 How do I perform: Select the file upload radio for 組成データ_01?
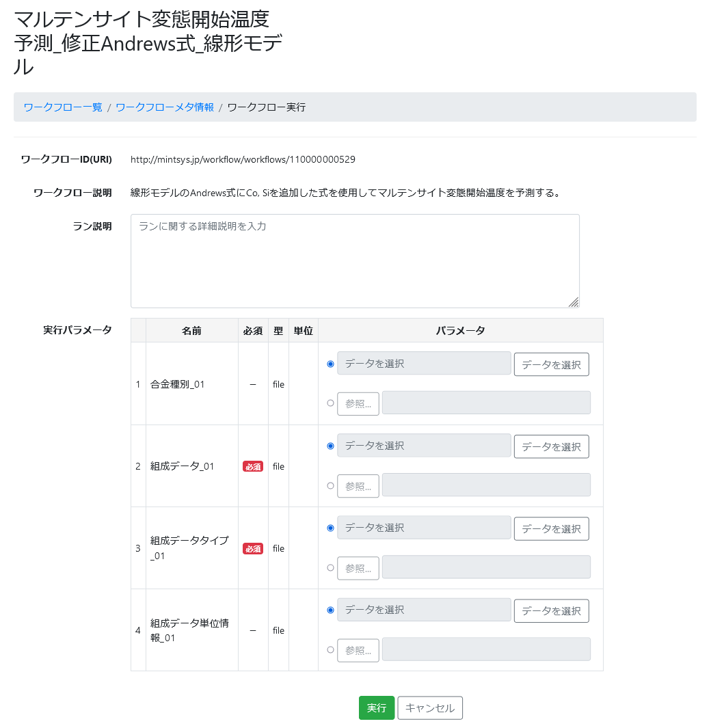(331, 485)
